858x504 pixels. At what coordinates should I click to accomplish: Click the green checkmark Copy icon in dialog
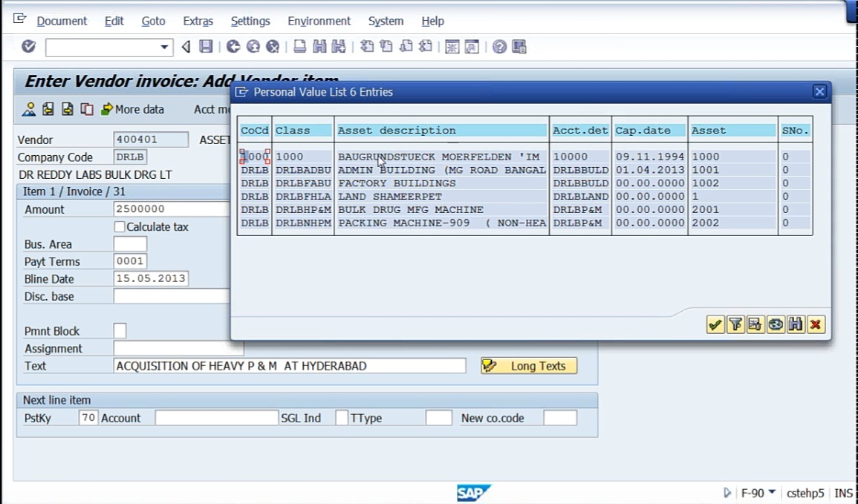click(x=715, y=324)
